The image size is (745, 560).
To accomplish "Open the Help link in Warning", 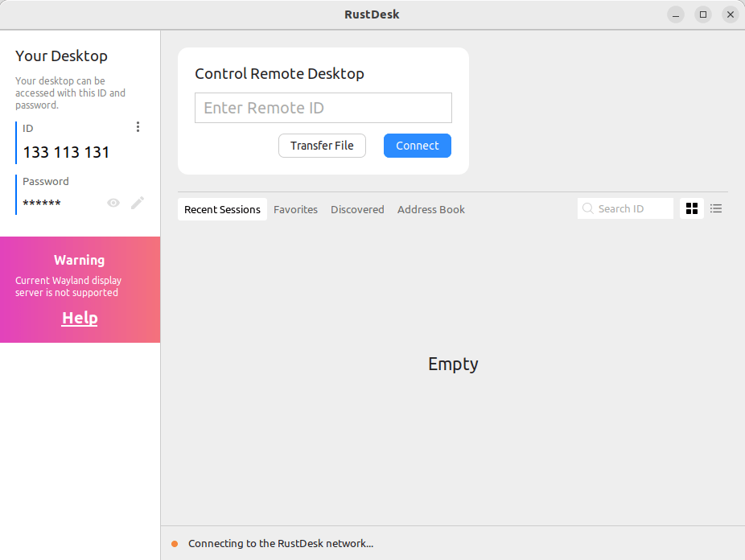I will point(80,318).
